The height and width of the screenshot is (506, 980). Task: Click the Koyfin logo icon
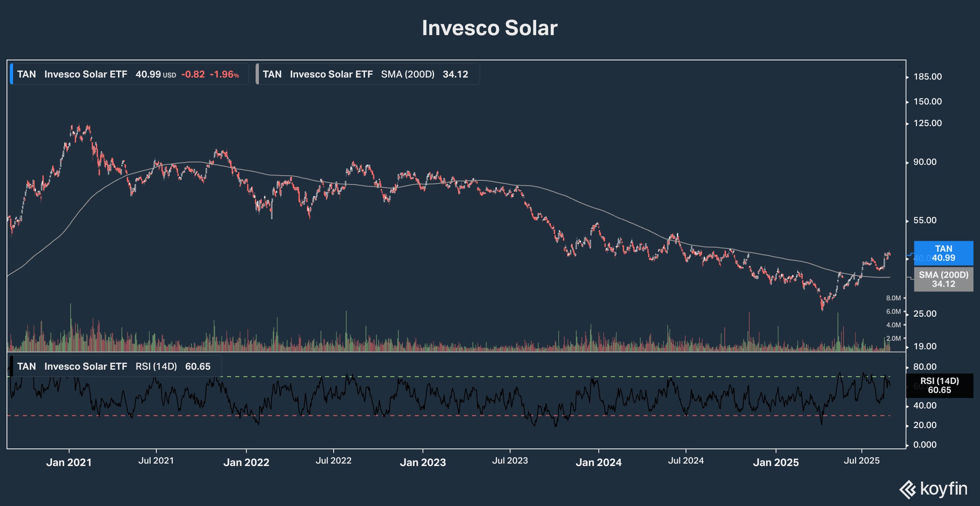(x=908, y=489)
